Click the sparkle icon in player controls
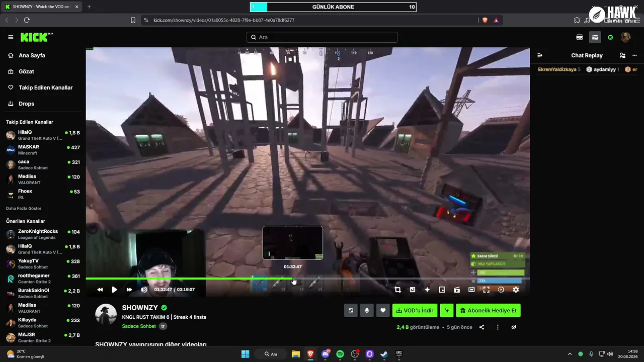Viewport: 644px width, 362px height. click(427, 290)
